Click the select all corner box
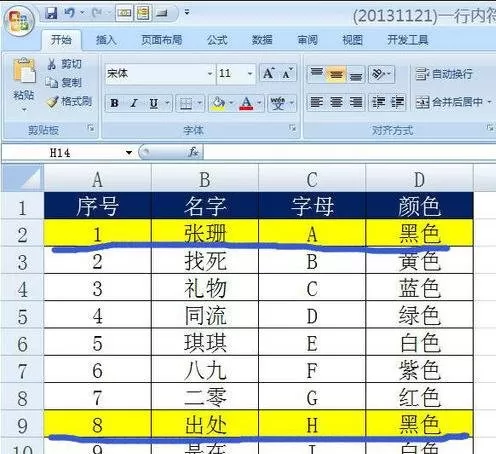 click(x=22, y=179)
